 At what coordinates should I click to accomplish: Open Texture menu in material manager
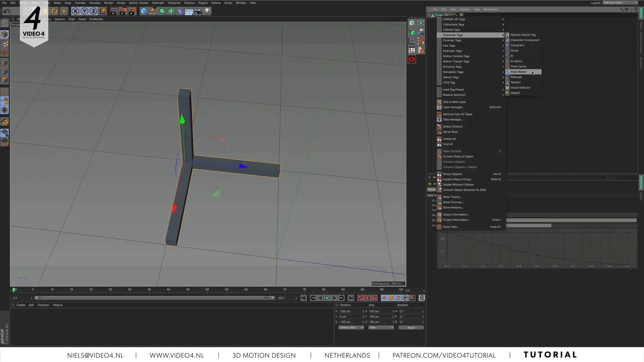57,305
